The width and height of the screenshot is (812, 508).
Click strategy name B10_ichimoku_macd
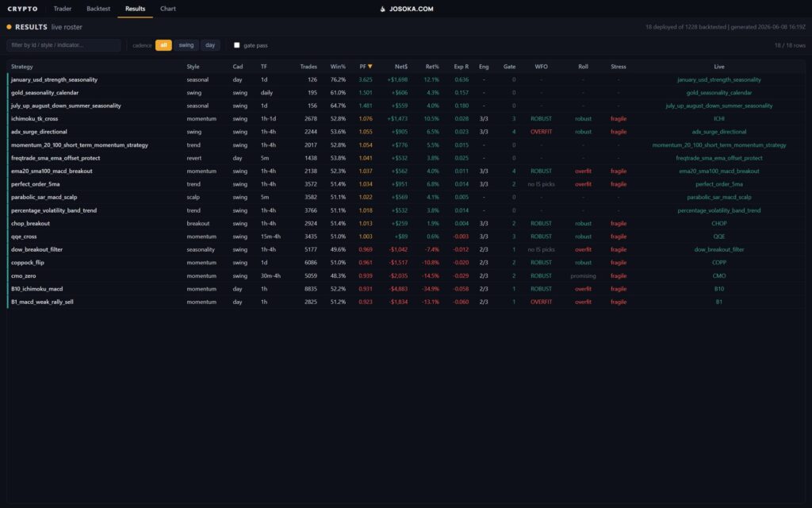pyautogui.click(x=36, y=289)
